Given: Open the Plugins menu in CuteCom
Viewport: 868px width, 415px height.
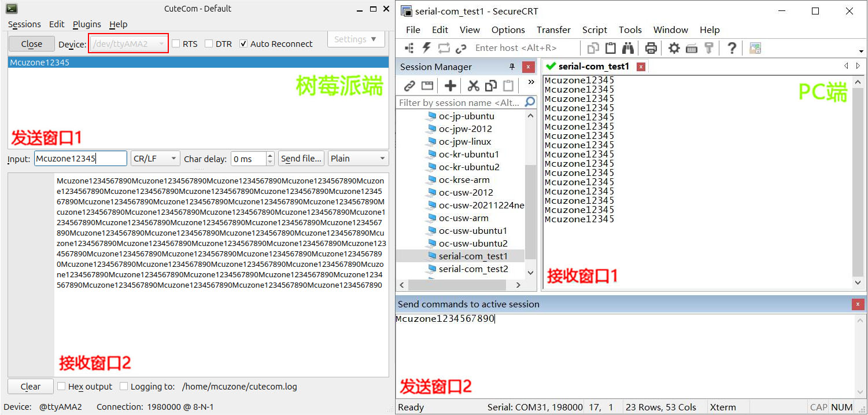Looking at the screenshot, I should coord(87,24).
